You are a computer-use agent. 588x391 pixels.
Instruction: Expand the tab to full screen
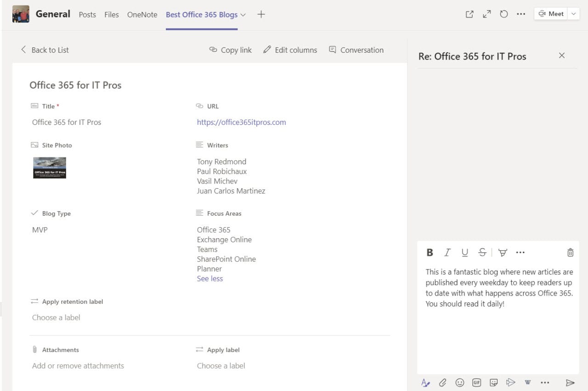click(487, 14)
